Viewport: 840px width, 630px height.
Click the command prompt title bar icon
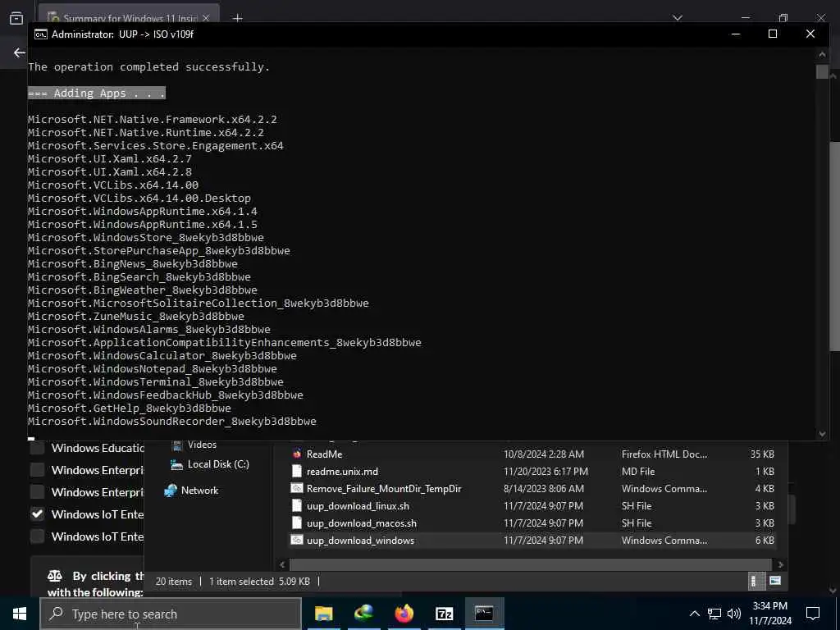pyautogui.click(x=40, y=34)
